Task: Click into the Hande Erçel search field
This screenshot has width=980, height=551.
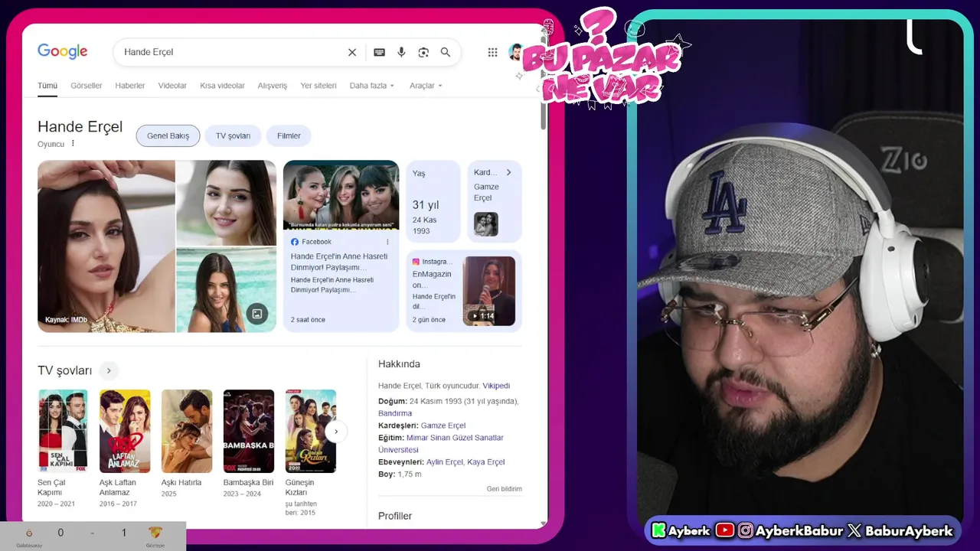Action: 230,52
